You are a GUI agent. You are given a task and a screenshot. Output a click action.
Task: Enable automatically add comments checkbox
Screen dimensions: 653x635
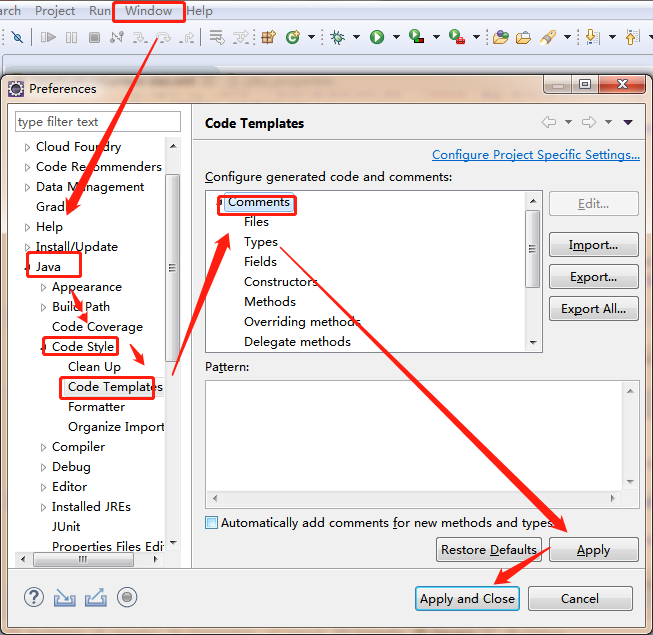(212, 523)
